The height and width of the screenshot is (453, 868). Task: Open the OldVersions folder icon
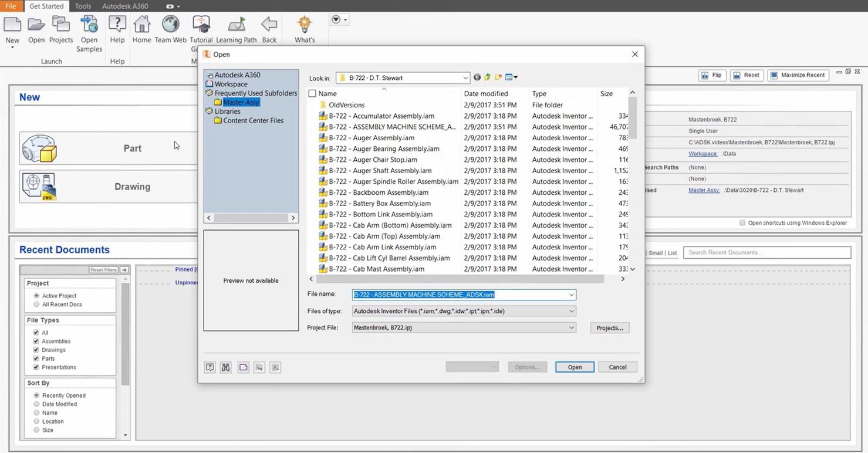[x=322, y=105]
